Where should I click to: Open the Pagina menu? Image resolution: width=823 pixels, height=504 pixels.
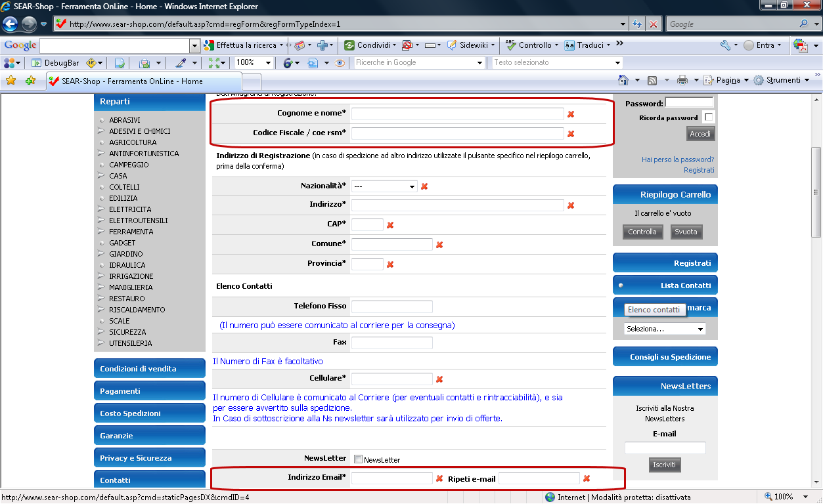[x=726, y=80]
